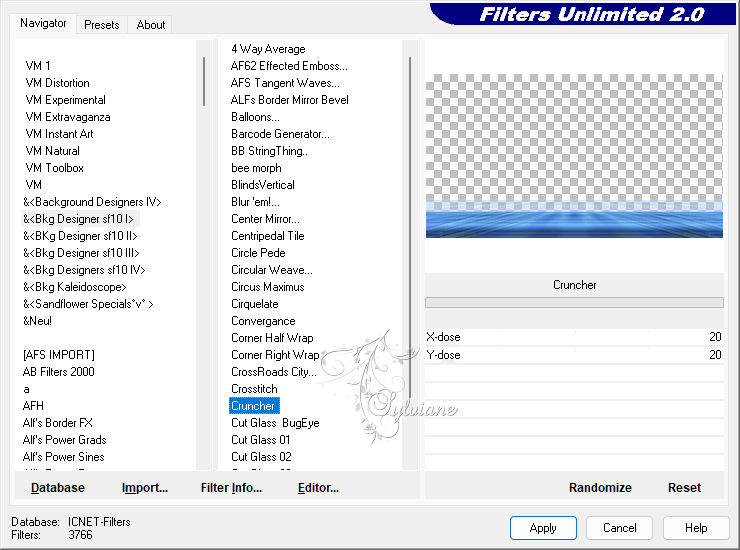
Task: Select VM Instant Art category
Action: coord(59,134)
